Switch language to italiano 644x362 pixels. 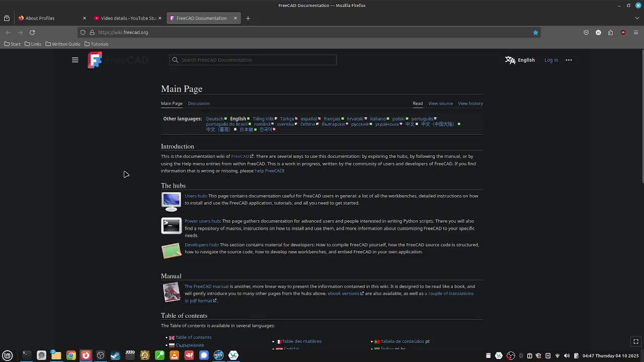point(378,119)
